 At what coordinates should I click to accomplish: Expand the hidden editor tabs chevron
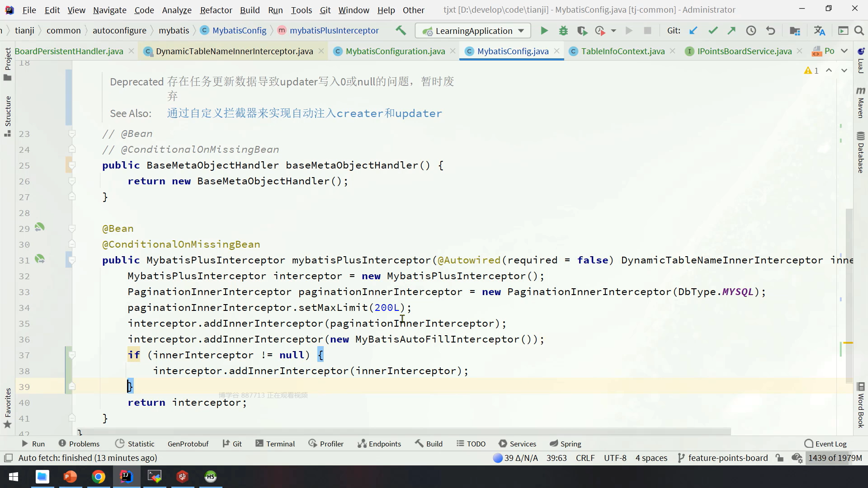(x=844, y=51)
